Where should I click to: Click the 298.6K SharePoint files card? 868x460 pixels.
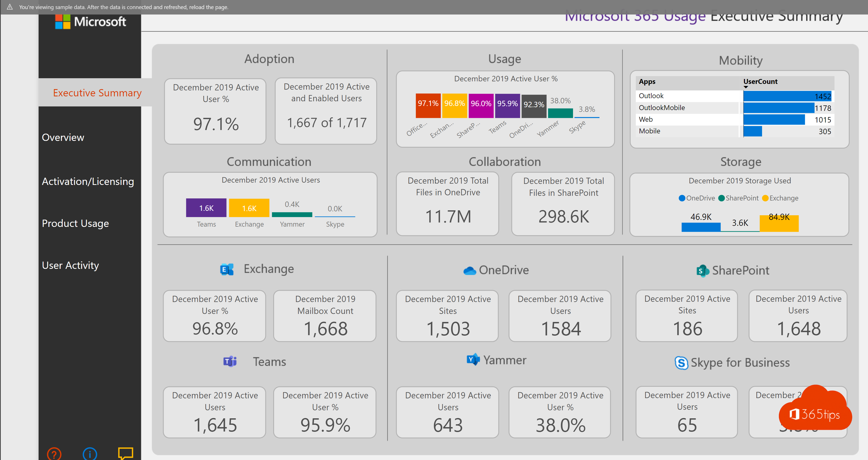pos(563,204)
